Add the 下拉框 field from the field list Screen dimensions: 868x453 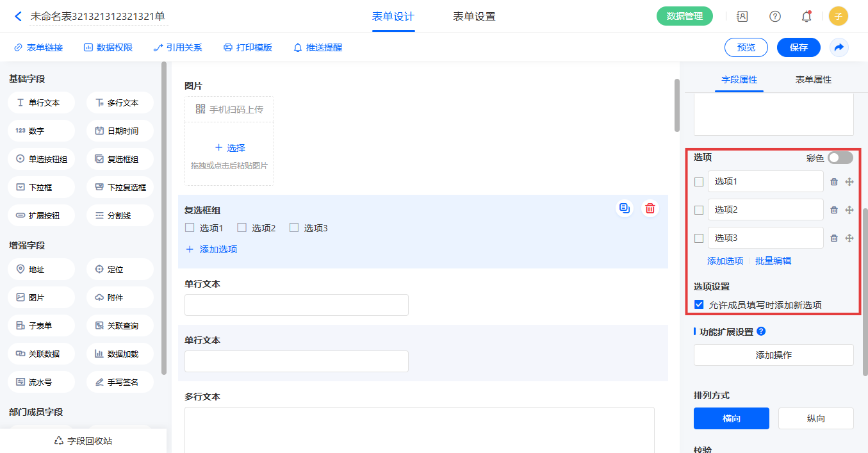point(41,188)
